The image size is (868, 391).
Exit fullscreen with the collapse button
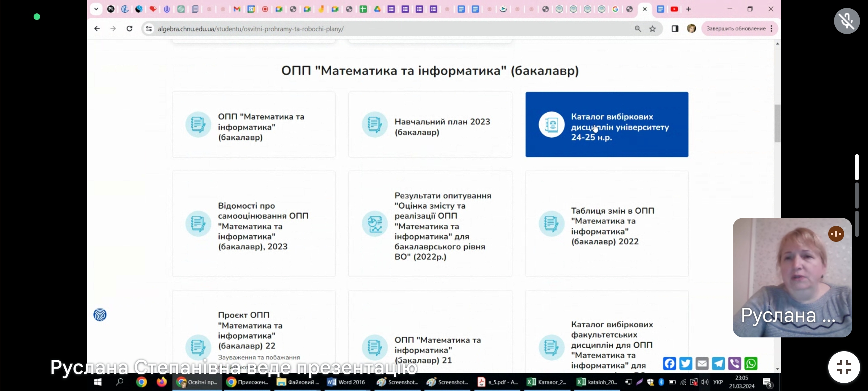pyautogui.click(x=844, y=367)
